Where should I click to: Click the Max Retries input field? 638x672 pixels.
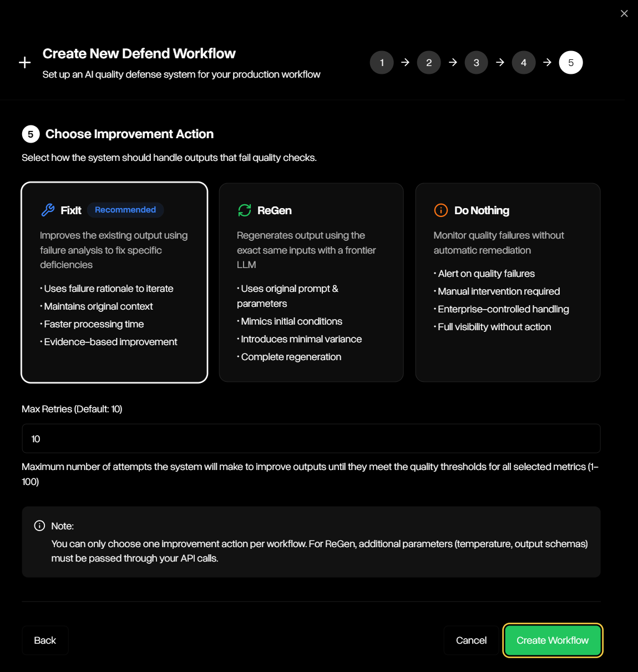(311, 438)
